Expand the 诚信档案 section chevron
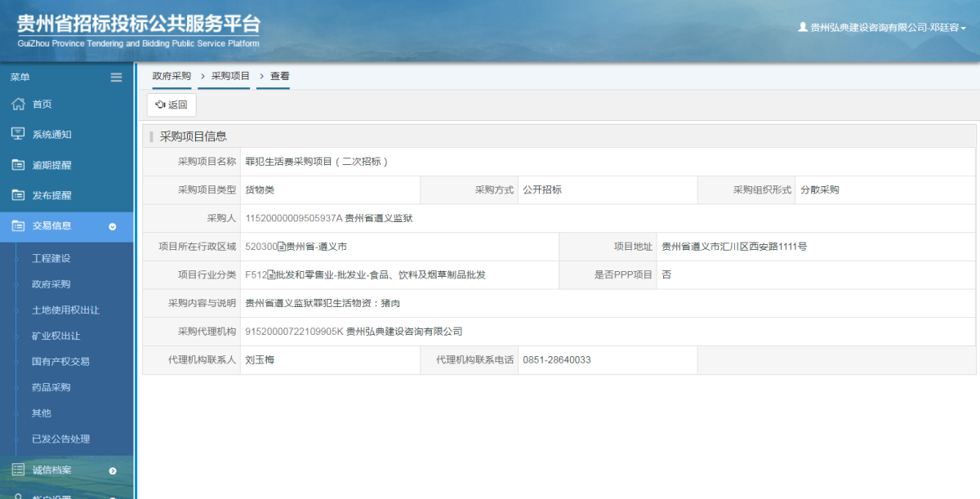 pos(111,470)
